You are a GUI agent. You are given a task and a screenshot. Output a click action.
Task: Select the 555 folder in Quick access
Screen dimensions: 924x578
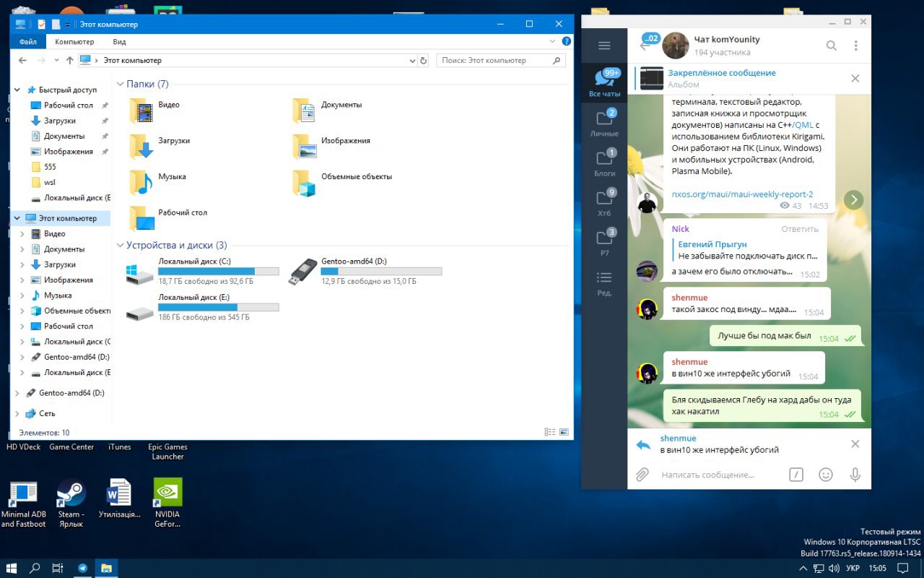[x=50, y=167]
